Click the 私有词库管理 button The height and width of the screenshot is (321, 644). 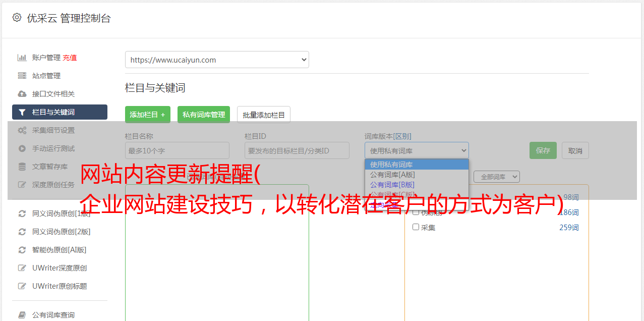coord(204,115)
